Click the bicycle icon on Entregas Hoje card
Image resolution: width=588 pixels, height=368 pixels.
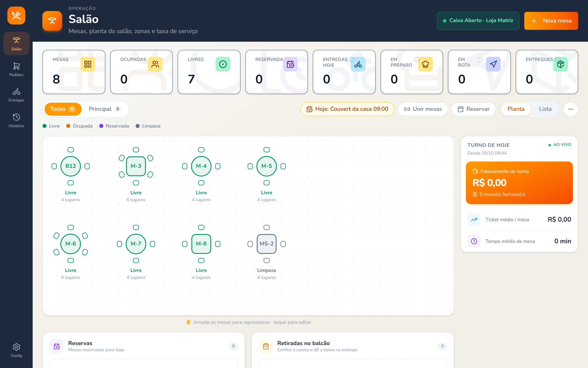point(358,64)
